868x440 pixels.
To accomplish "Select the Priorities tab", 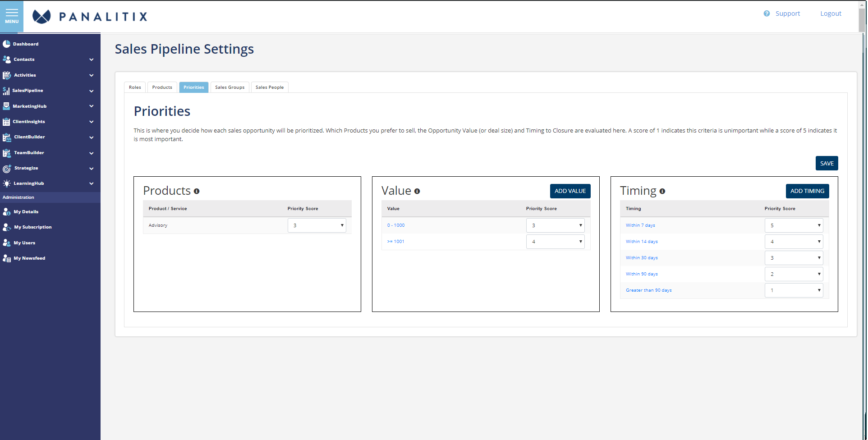I will [194, 87].
